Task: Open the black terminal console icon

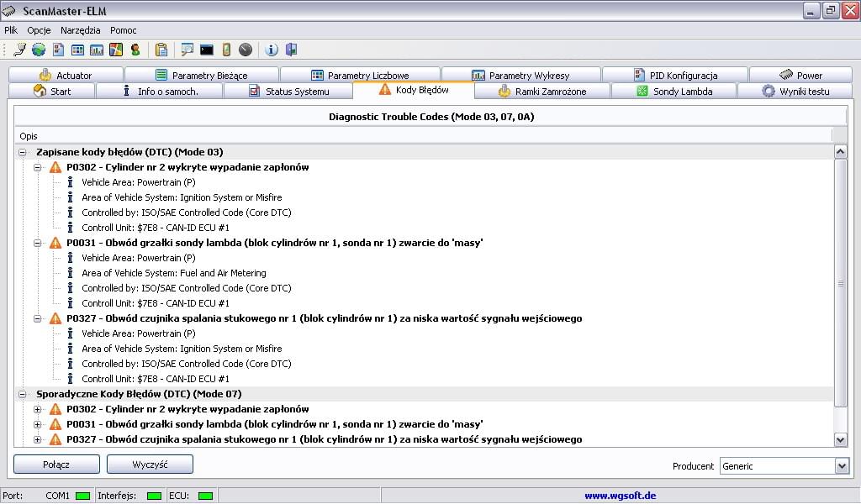Action: pos(207,50)
